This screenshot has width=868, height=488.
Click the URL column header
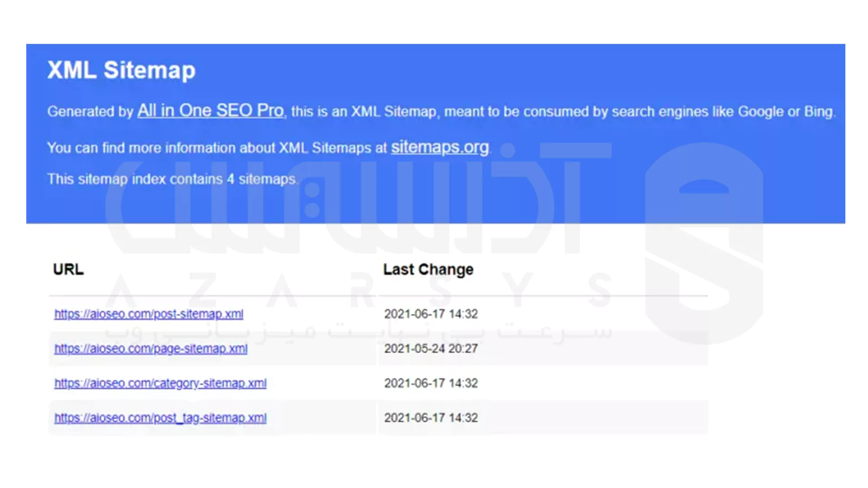[68, 269]
